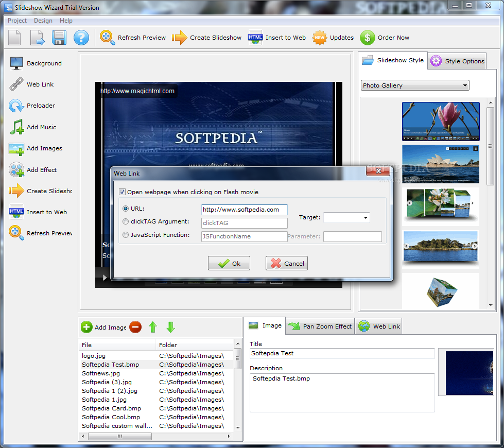Open Background settings in sidebar
Screen dimensions: 504x448
(36, 63)
